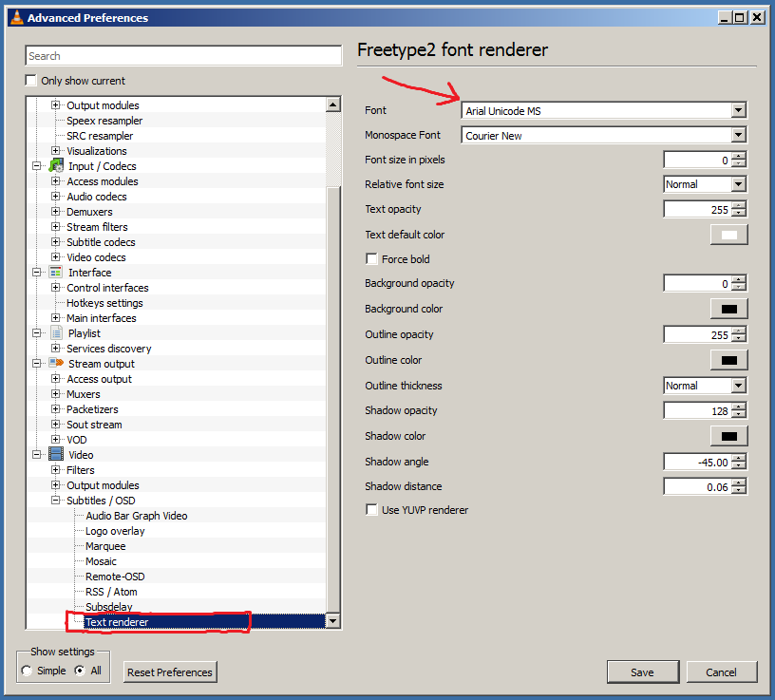The width and height of the screenshot is (775, 700).
Task: Enable the Force bold checkbox
Action: point(371,258)
